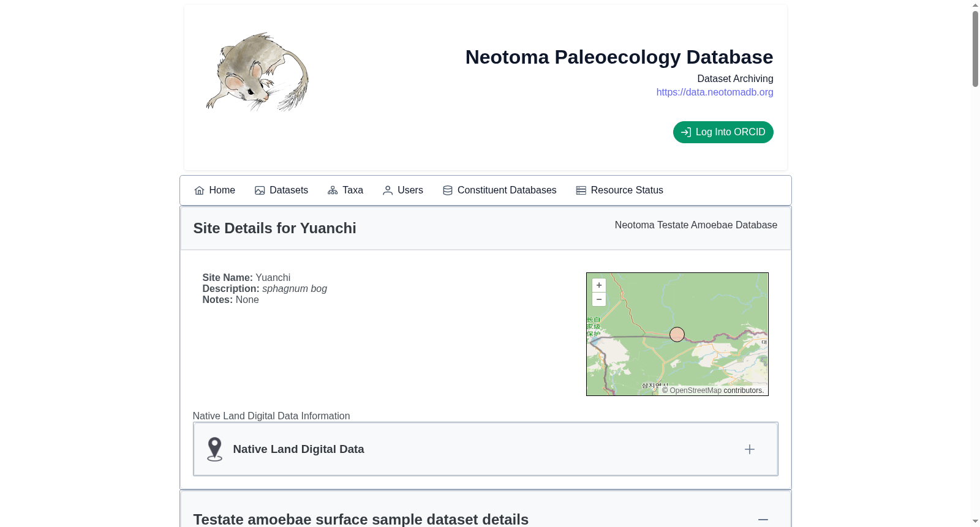Zoom out on the site map
980x527 pixels.
[x=599, y=299]
